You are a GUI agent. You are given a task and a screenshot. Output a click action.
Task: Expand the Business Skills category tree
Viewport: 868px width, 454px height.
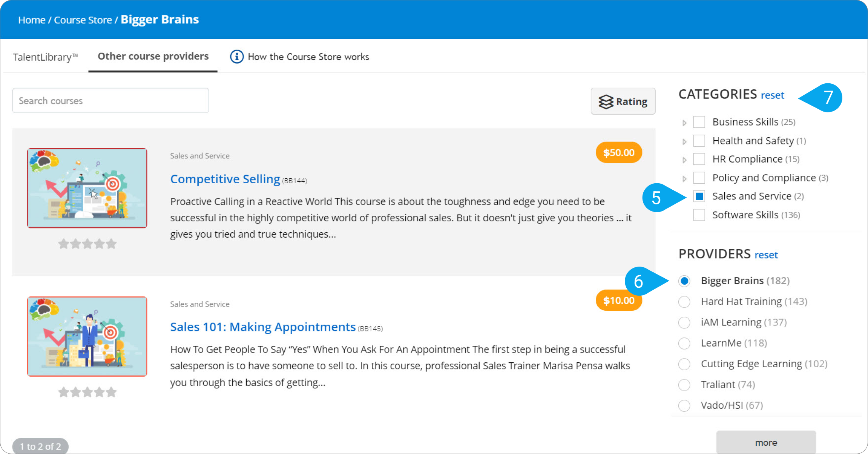click(684, 122)
